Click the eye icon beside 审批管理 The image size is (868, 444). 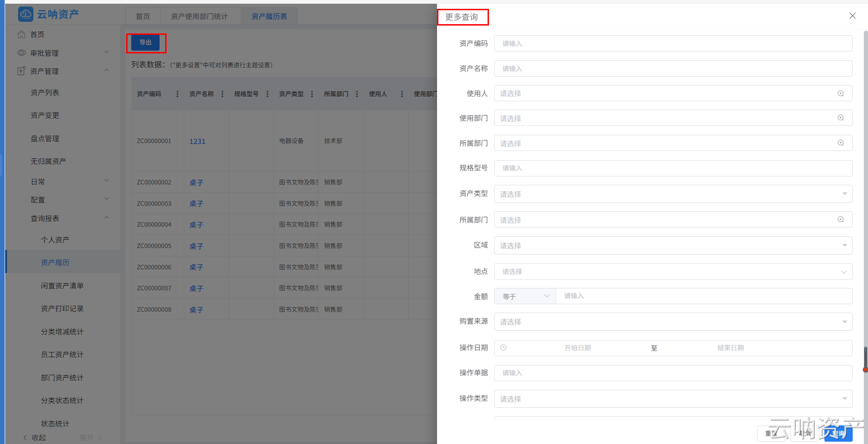[21, 53]
